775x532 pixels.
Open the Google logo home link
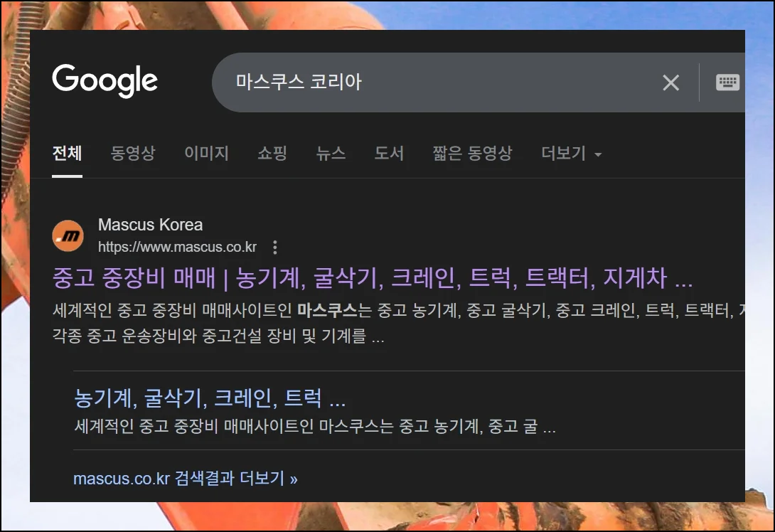[105, 80]
